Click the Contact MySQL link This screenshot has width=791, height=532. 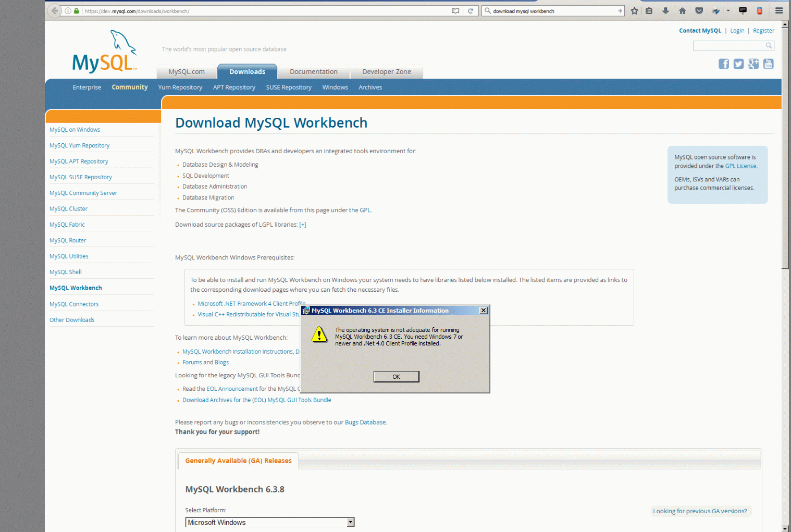click(700, 31)
